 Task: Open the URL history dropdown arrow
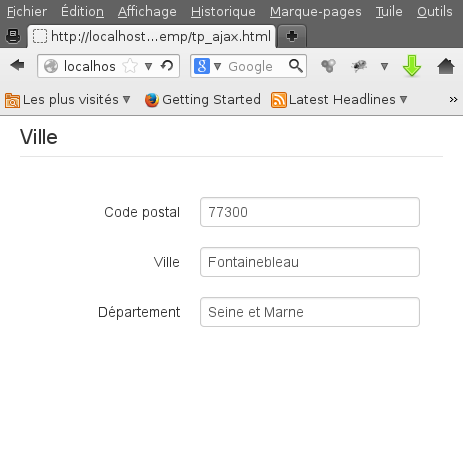click(x=149, y=66)
